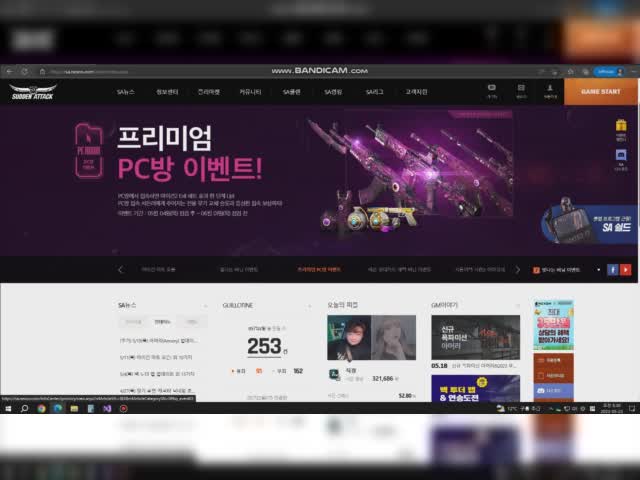Viewport: 640px width, 480px height.
Task: Open the SA리그 menu
Action: pyautogui.click(x=374, y=92)
